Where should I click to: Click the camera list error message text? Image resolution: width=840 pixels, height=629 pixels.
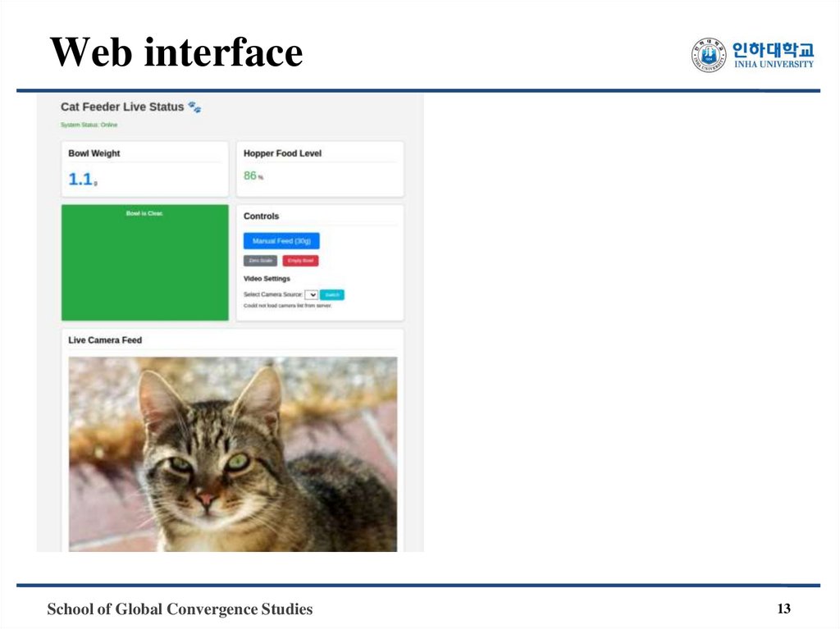coord(287,306)
